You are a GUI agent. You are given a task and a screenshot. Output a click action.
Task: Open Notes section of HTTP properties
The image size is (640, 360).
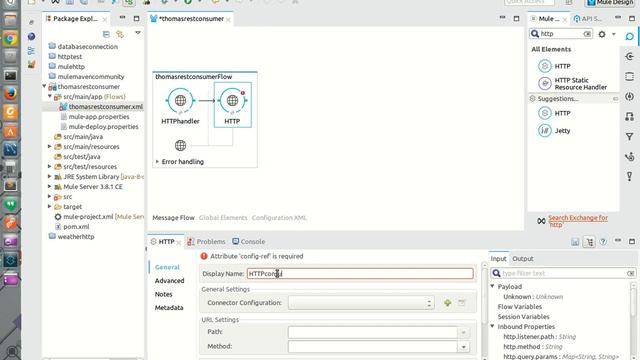tap(163, 294)
